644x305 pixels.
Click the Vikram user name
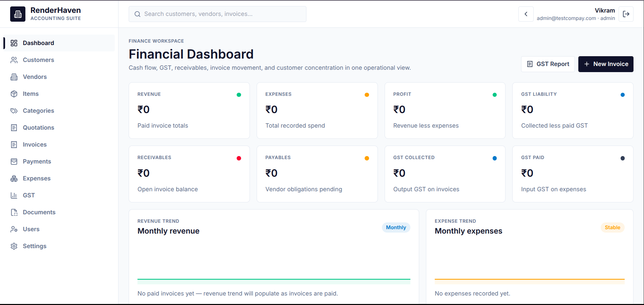[605, 10]
